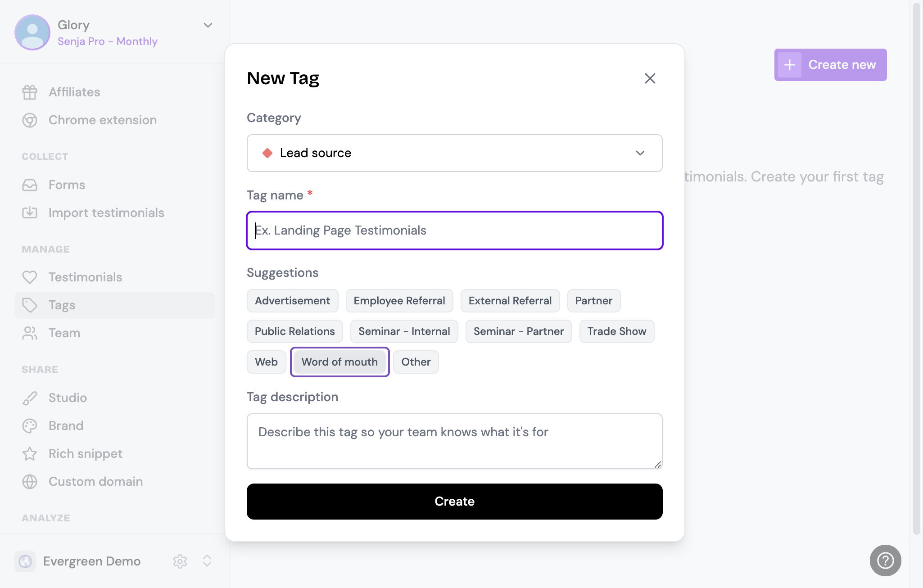This screenshot has height=588, width=923.
Task: Click the black Create button
Action: pos(454,502)
